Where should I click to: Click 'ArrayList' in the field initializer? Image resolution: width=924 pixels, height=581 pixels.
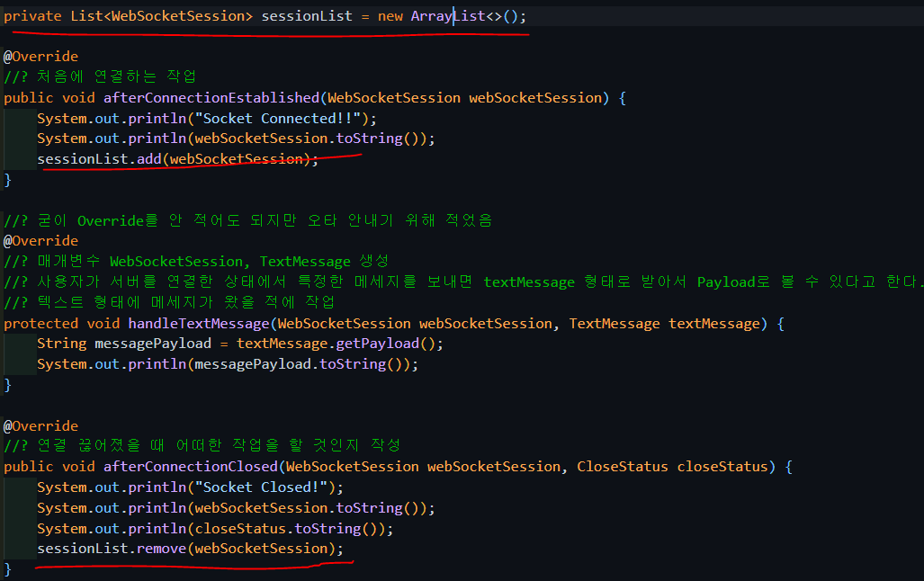pyautogui.click(x=448, y=16)
